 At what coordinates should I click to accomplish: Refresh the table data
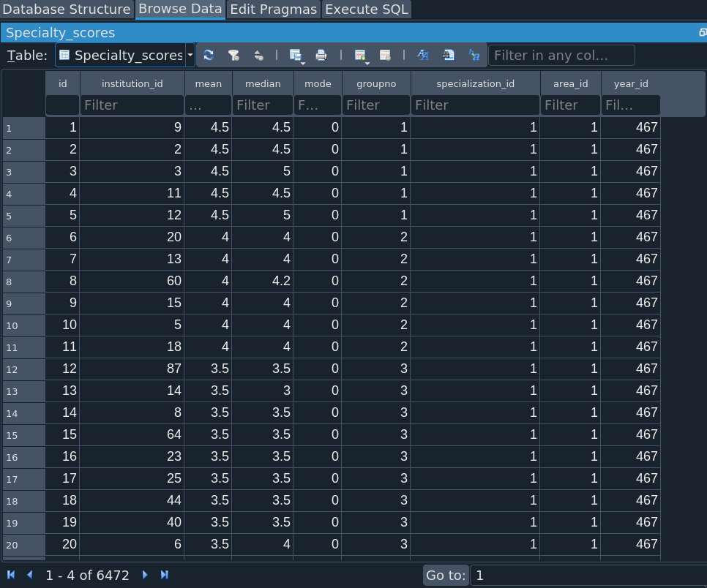[x=209, y=55]
